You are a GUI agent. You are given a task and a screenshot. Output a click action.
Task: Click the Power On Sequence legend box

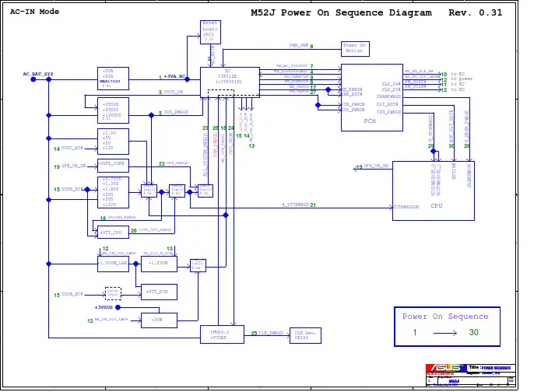coord(447,326)
